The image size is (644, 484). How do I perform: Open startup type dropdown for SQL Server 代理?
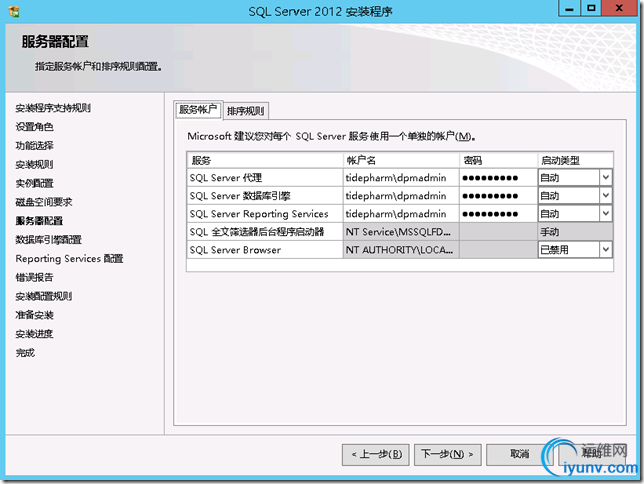coord(605,177)
